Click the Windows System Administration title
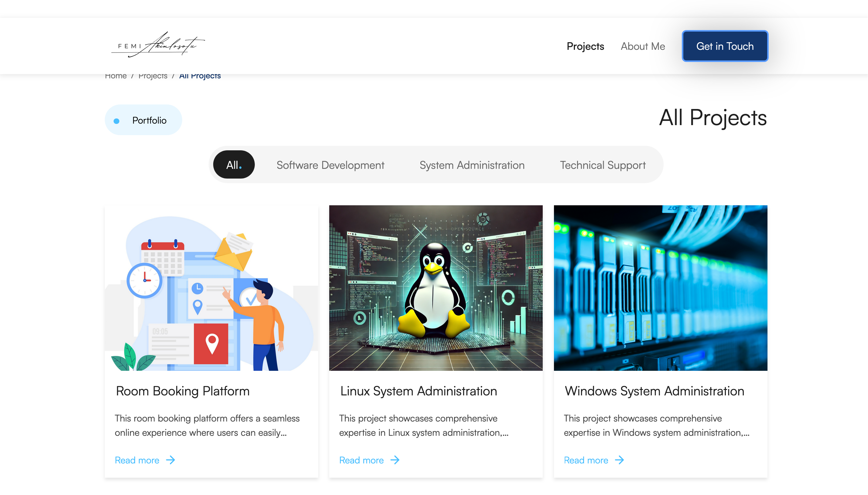This screenshot has width=868, height=495. tap(654, 391)
